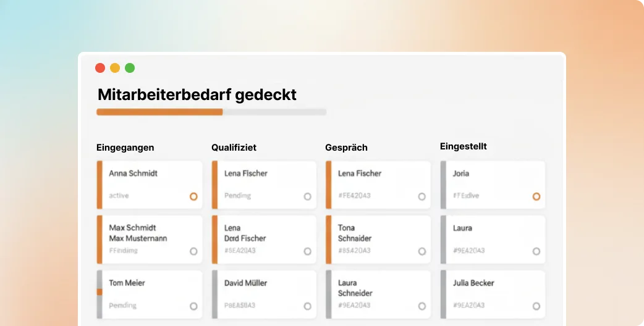Select the Gespräch column header

[x=346, y=148]
